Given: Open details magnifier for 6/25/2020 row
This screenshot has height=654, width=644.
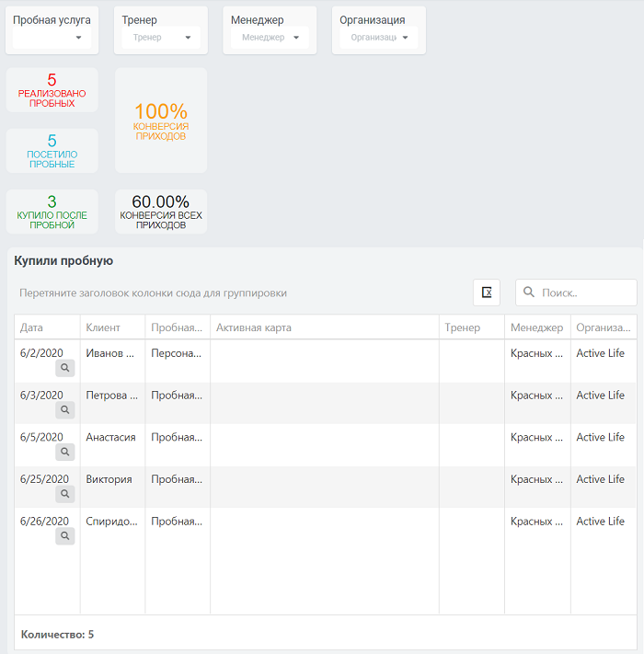Looking at the screenshot, I should [x=65, y=494].
